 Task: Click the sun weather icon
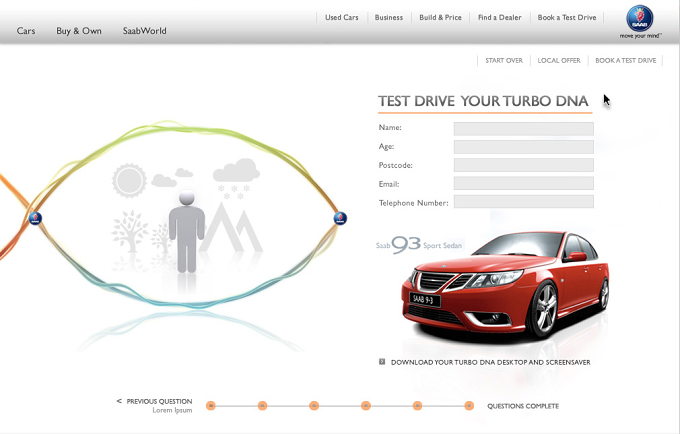coord(129,180)
